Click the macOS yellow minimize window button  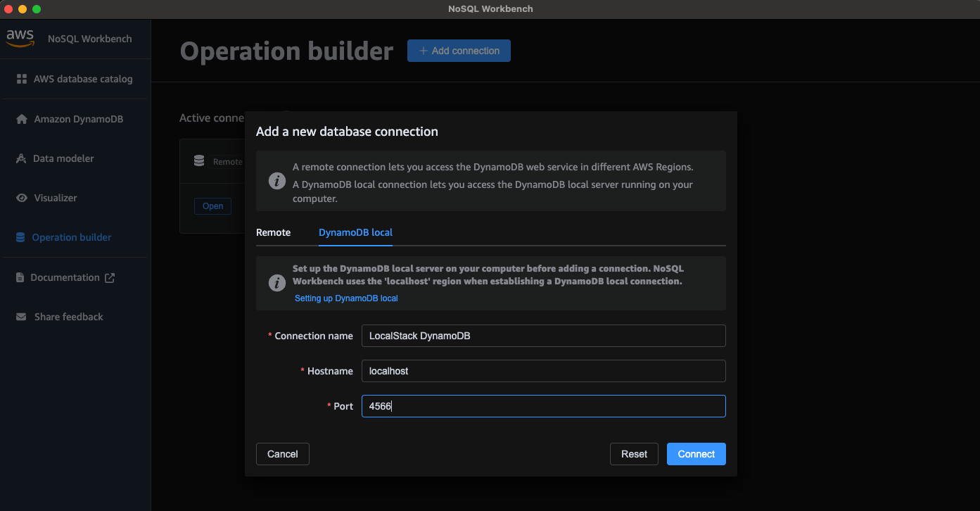[x=23, y=9]
